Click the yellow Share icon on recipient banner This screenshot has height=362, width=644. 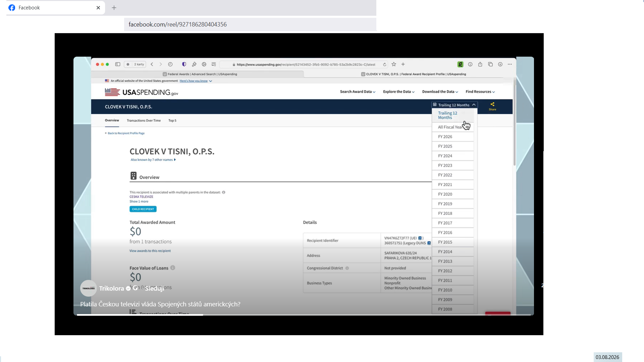click(x=492, y=106)
